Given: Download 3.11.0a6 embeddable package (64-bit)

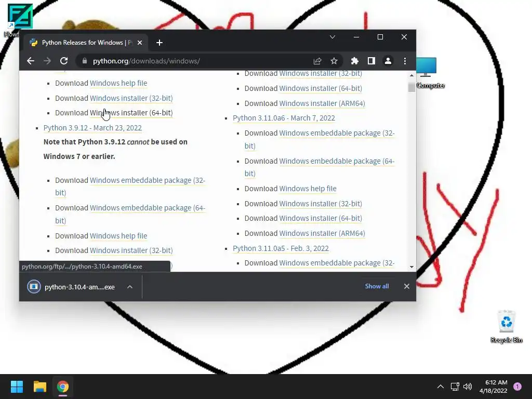Looking at the screenshot, I should 337,161.
